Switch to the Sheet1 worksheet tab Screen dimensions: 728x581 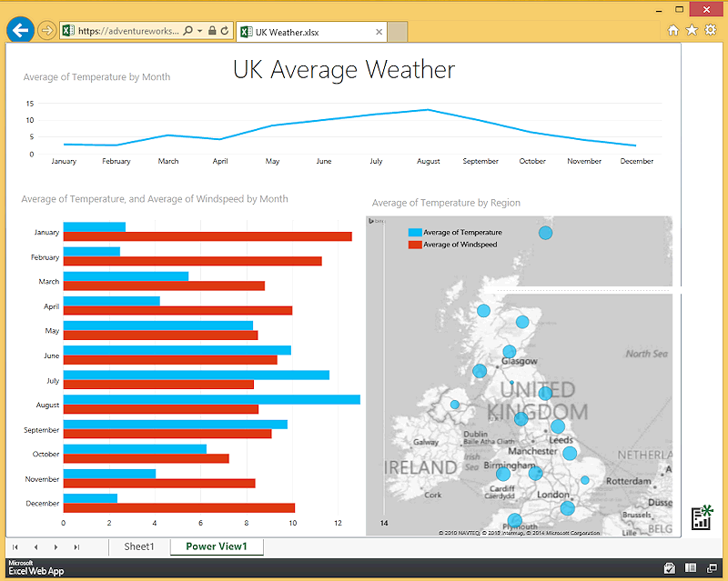click(139, 546)
